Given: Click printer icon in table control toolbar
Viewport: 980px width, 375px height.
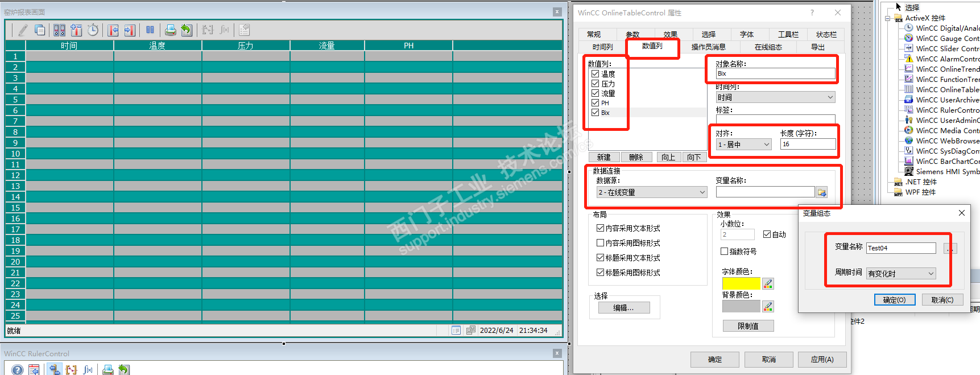Looking at the screenshot, I should click(x=170, y=30).
